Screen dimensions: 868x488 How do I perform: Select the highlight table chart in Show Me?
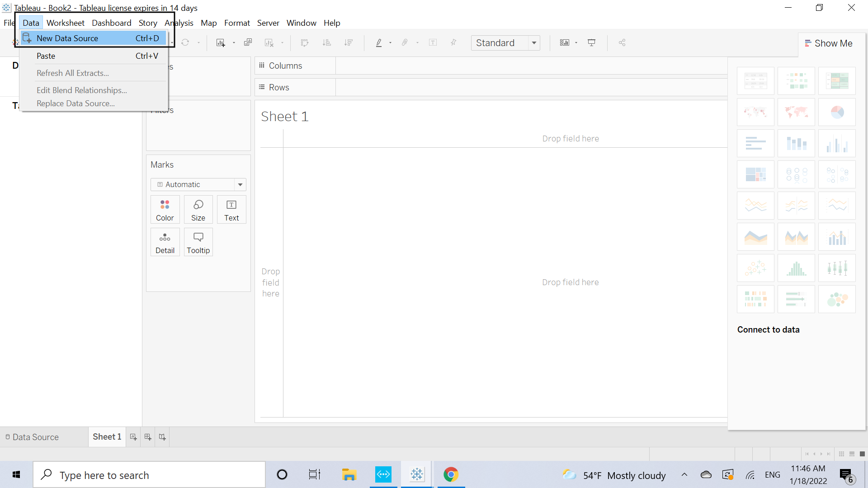837,81
